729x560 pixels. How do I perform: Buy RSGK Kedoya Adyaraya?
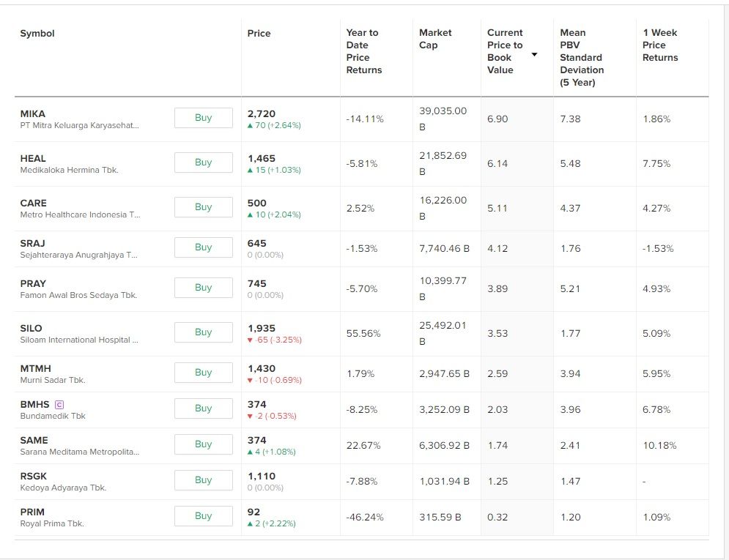[x=203, y=480]
